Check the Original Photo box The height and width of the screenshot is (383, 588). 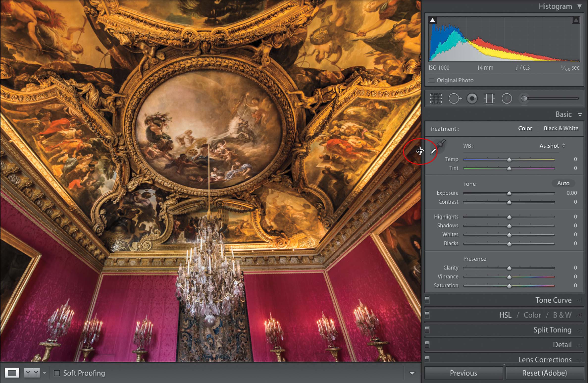coord(431,80)
